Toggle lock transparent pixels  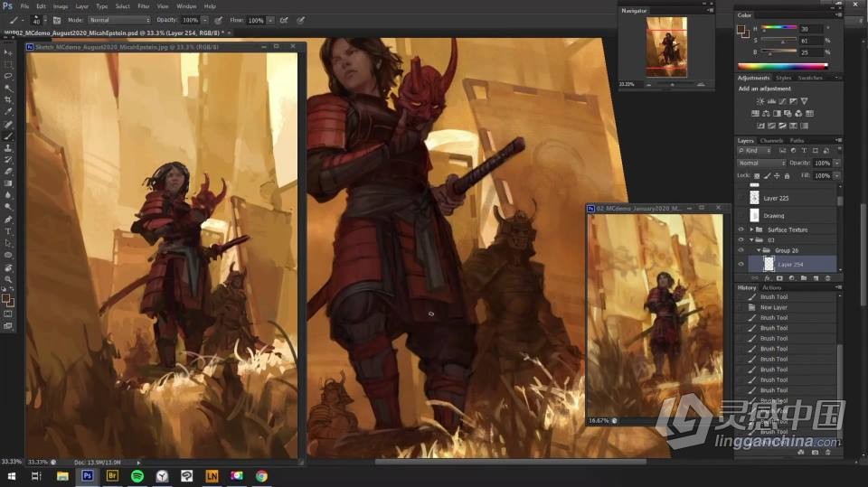[757, 176]
